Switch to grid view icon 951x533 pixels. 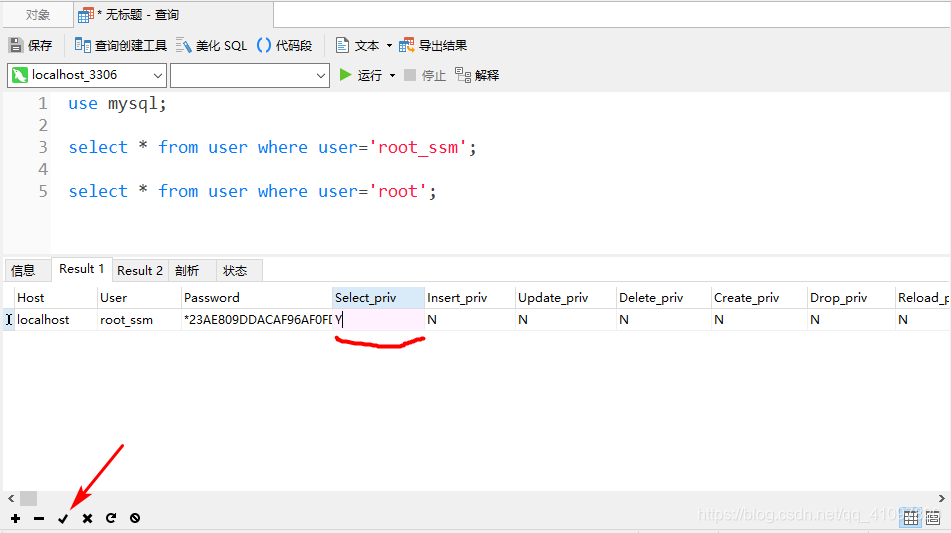click(x=911, y=518)
